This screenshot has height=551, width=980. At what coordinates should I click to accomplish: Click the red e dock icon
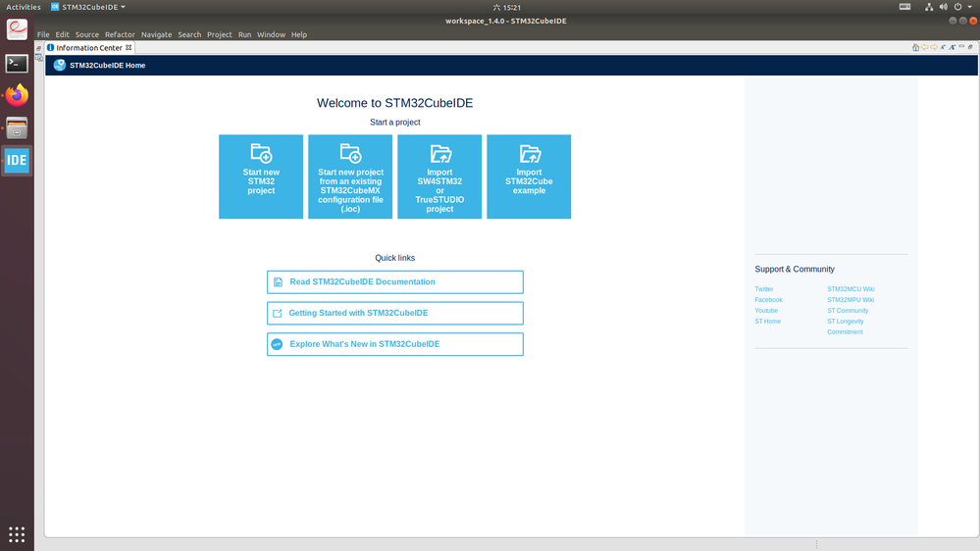[17, 29]
